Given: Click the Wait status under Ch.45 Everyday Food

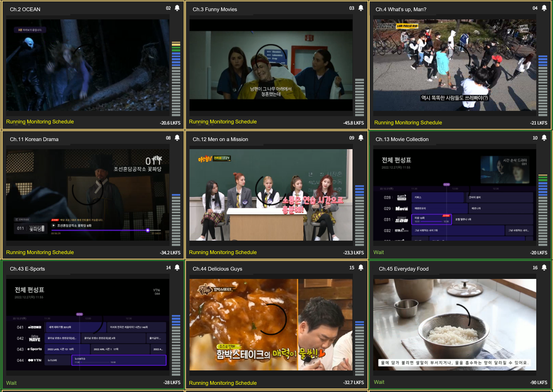Looking at the screenshot, I should coord(379,382).
